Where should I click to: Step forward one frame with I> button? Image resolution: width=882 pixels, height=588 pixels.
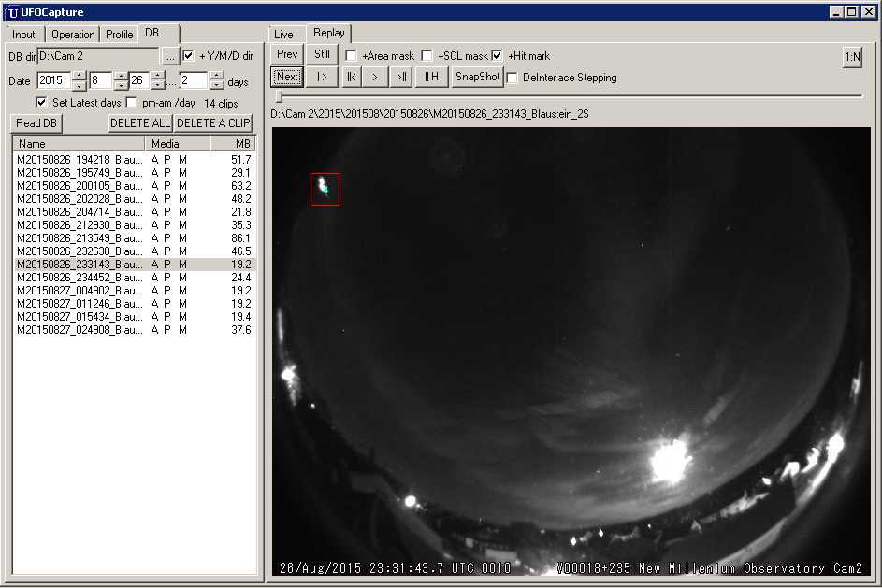click(x=322, y=77)
